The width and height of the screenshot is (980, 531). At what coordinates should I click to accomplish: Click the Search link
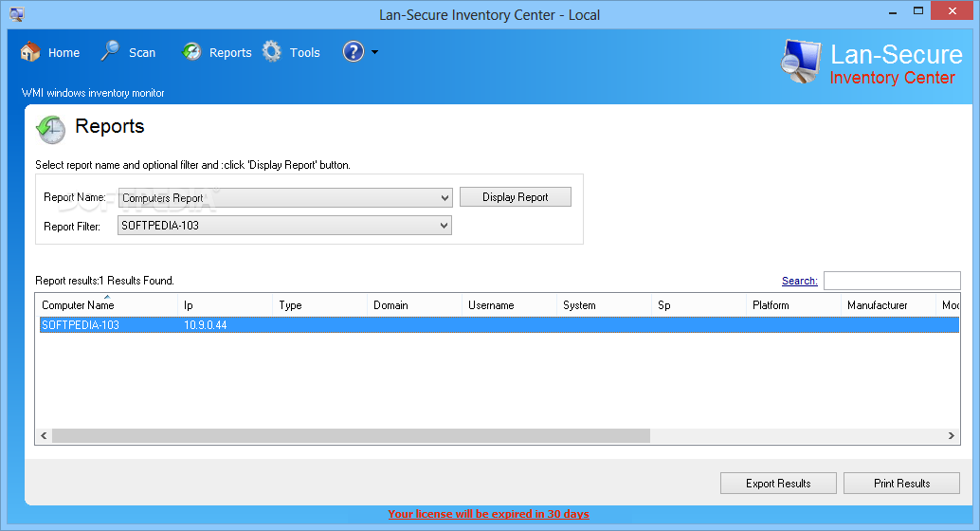799,281
